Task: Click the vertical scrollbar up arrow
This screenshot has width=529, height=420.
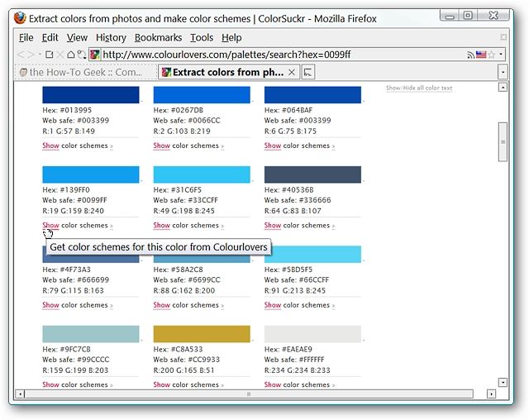Action: point(503,88)
